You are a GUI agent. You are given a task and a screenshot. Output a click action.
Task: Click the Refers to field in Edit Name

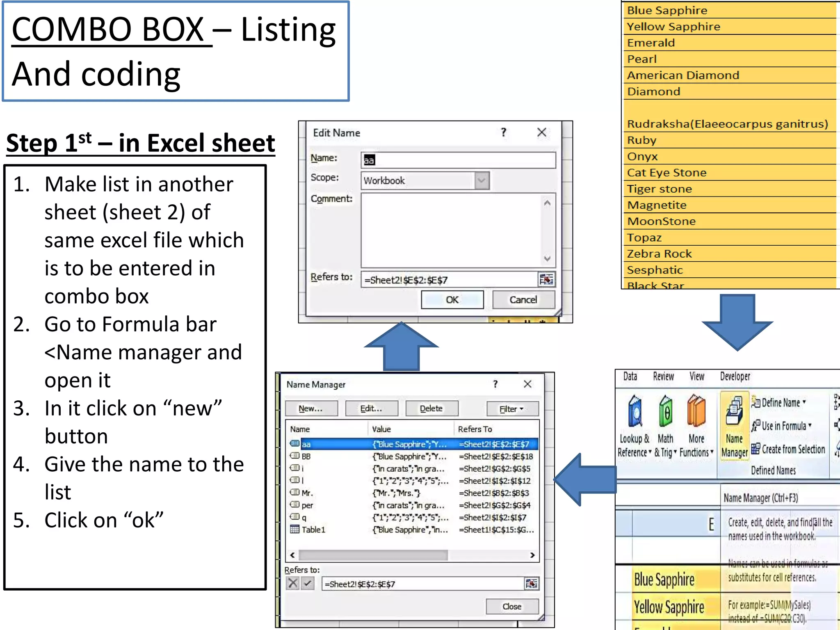[x=449, y=280]
